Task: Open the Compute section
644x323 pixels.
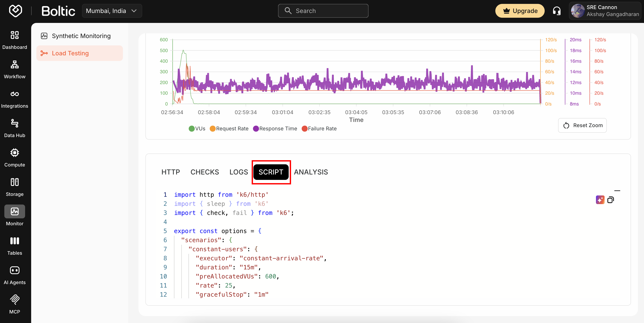Action: pyautogui.click(x=14, y=157)
